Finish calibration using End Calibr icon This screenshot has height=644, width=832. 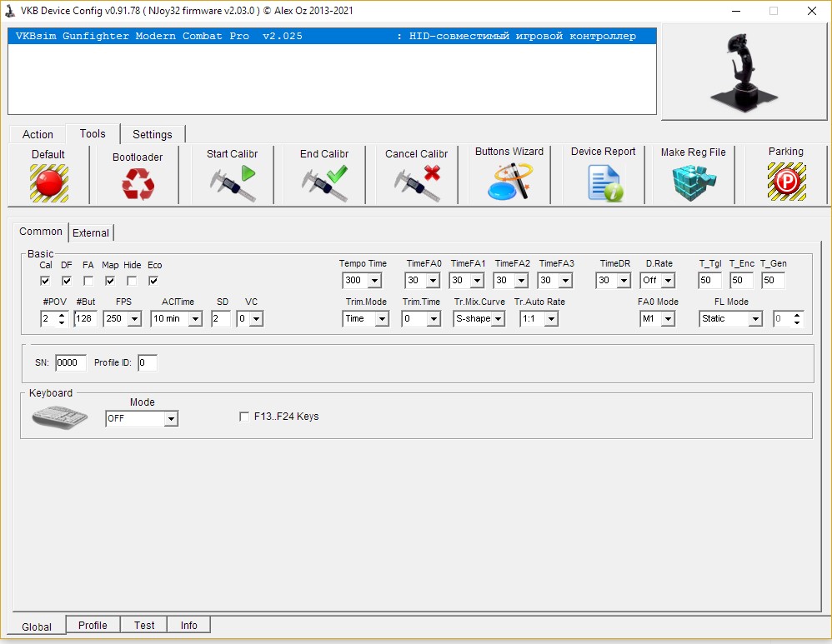click(x=325, y=183)
